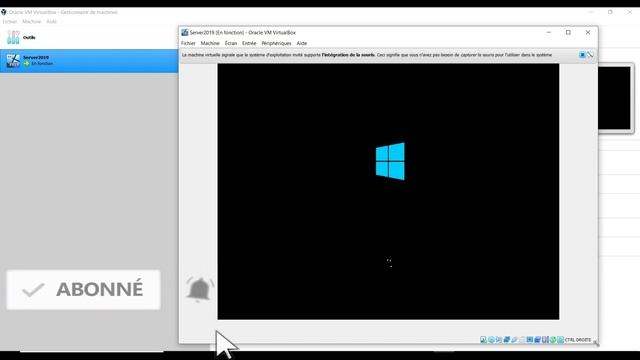The image size is (640, 360).
Task: Click mouse integration icon in status bar
Action: click(553, 340)
